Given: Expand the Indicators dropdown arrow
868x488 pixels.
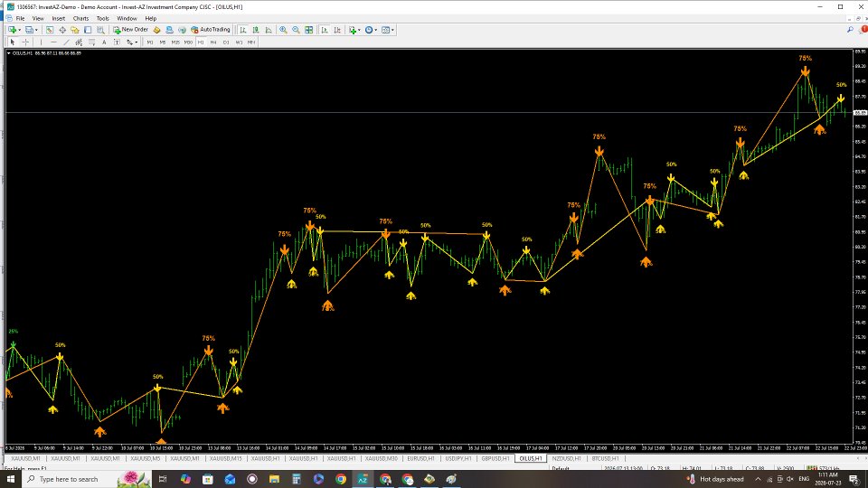Looking at the screenshot, I should [x=359, y=30].
